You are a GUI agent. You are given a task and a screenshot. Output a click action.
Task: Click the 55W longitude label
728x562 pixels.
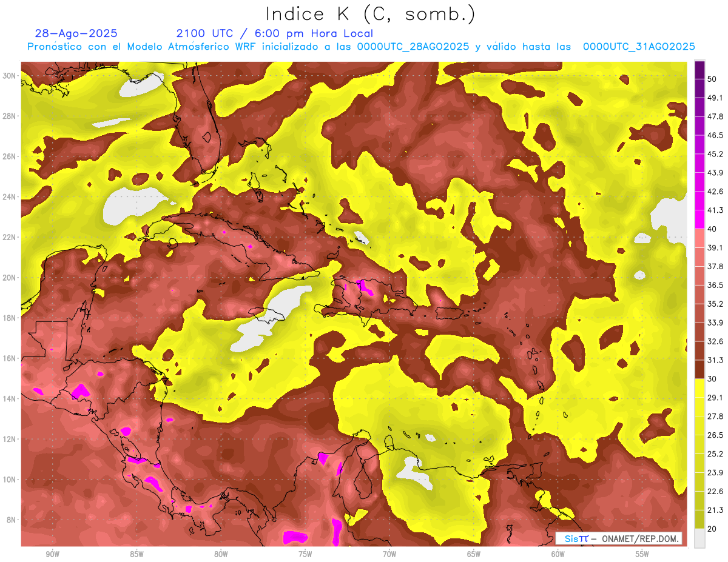642,555
